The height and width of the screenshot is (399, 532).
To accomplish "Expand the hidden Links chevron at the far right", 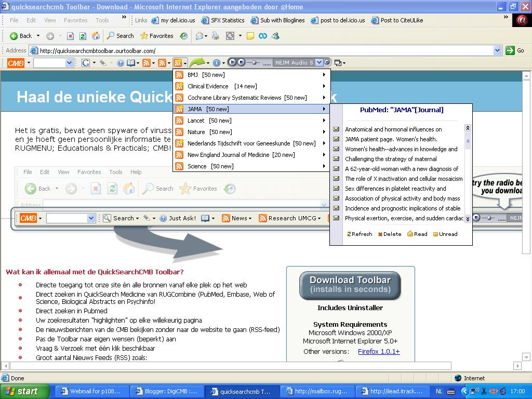I will click(506, 17).
